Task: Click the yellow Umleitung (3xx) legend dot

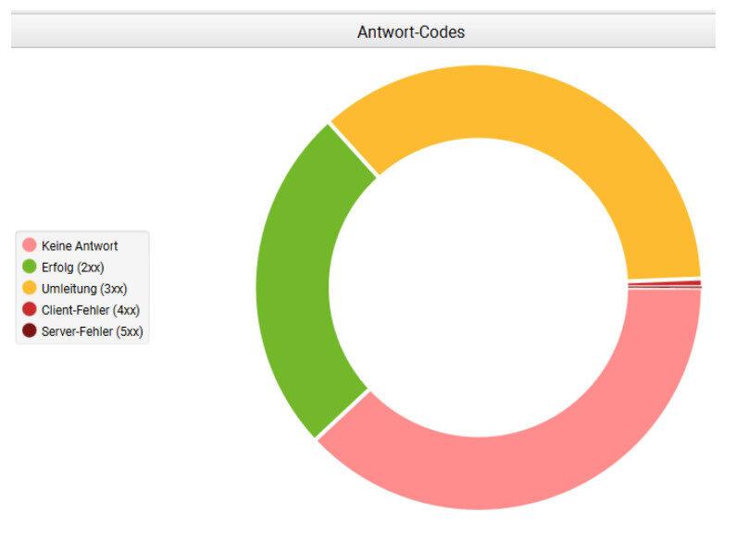Action: tap(29, 289)
